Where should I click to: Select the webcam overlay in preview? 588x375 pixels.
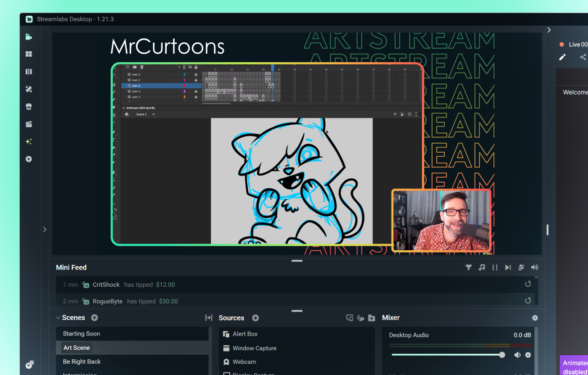point(442,220)
